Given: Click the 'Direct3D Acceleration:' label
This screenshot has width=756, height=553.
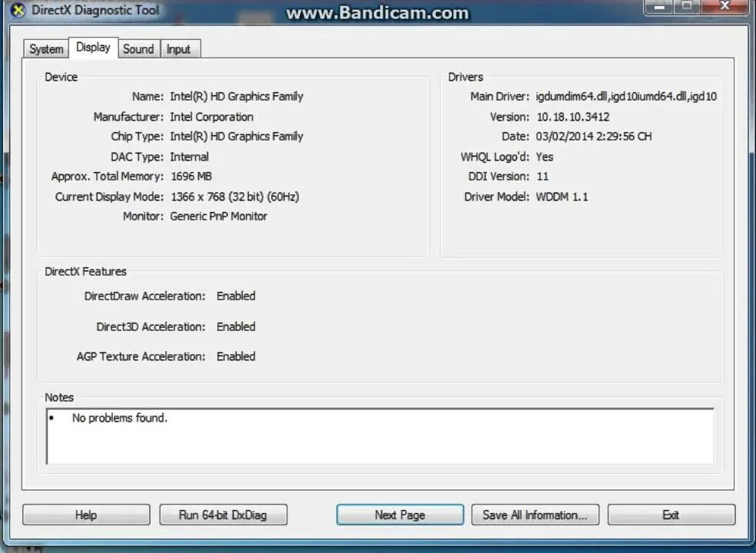Looking at the screenshot, I should (151, 327).
